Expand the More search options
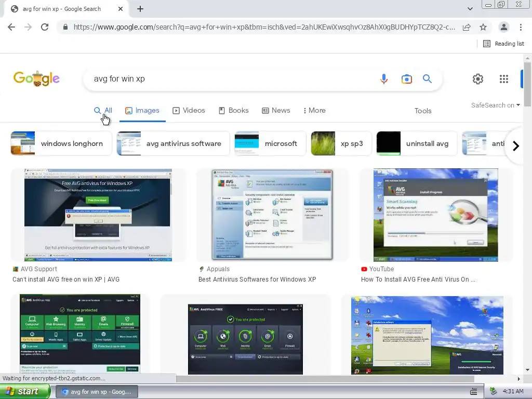Viewport: 532px width, 399px height. coord(314,110)
